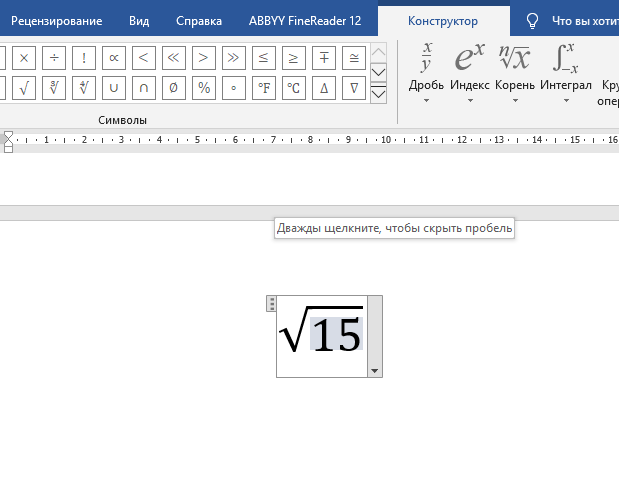The image size is (619, 502).
Task: Insert the multiplication sign symbol
Action: click(x=24, y=58)
